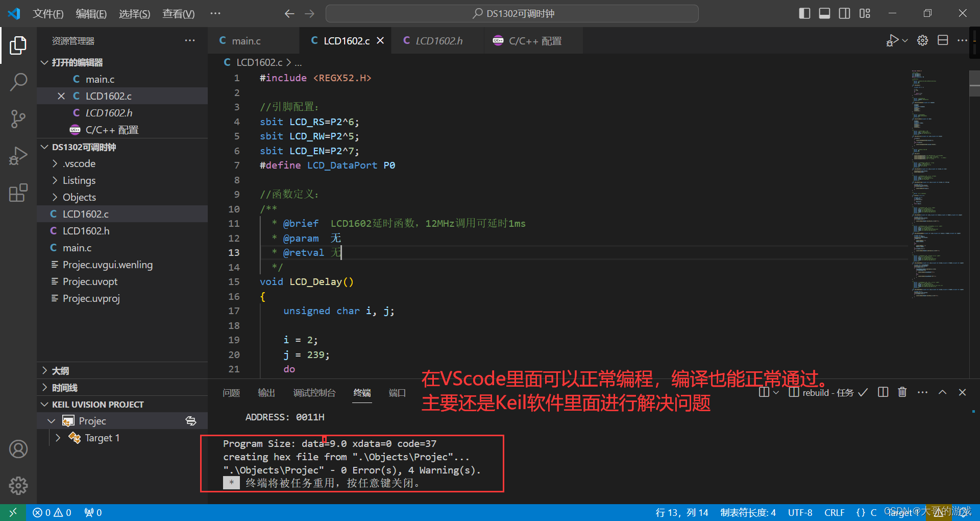Toggle the Primary Side Bar visibility
This screenshot has height=521, width=980.
804,13
